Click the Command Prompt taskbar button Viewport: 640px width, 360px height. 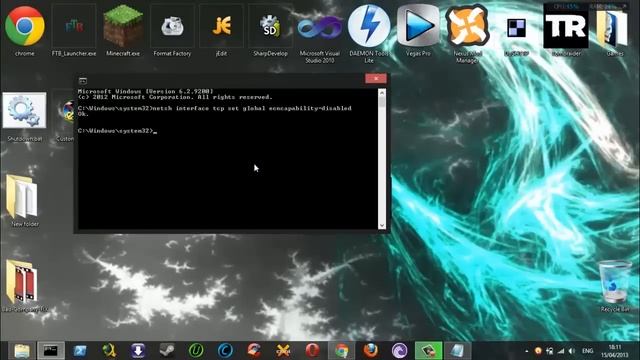51,351
